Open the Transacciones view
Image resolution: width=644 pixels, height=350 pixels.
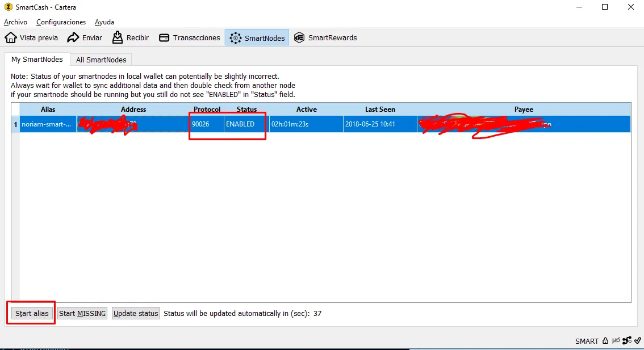(189, 38)
